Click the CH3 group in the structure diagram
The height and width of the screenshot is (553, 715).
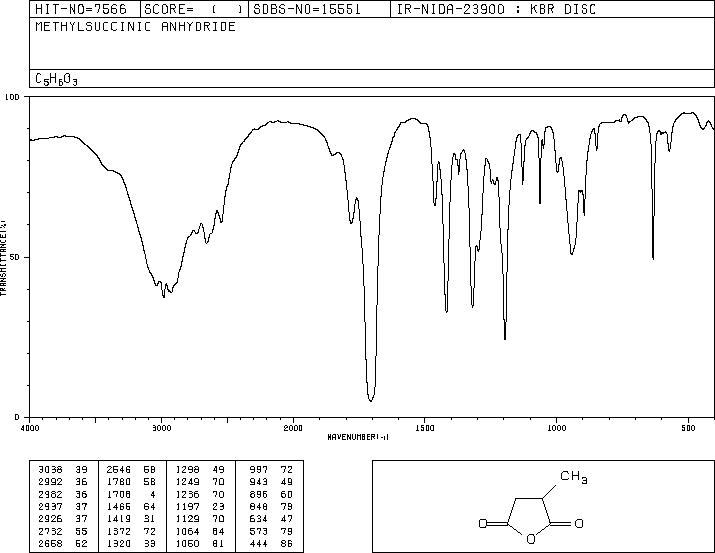(574, 477)
